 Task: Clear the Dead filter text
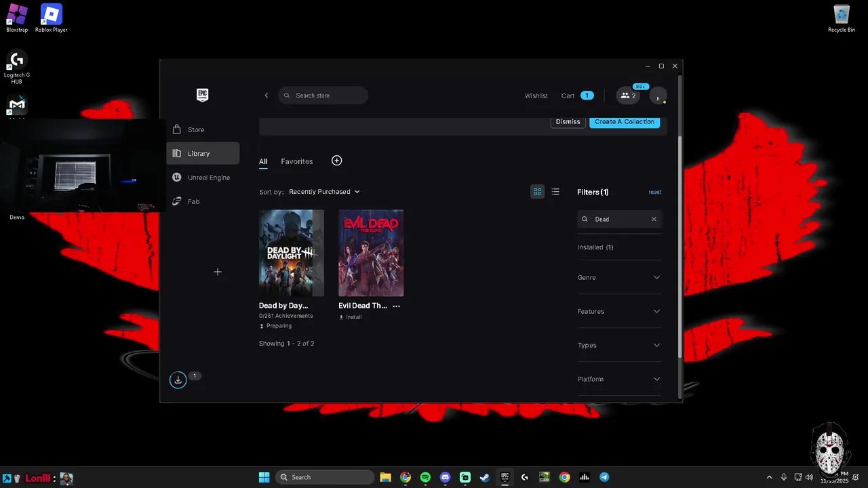654,219
